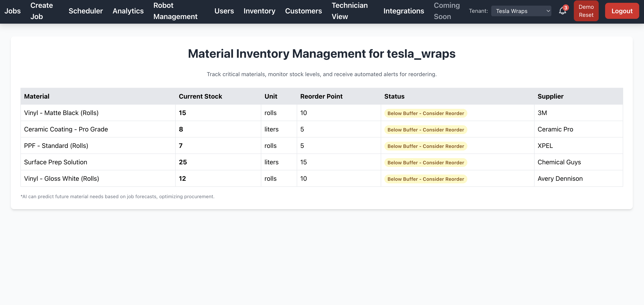Expand the Tesla Wraps tenant dropdown
The width and height of the screenshot is (644, 305).
pyautogui.click(x=521, y=11)
